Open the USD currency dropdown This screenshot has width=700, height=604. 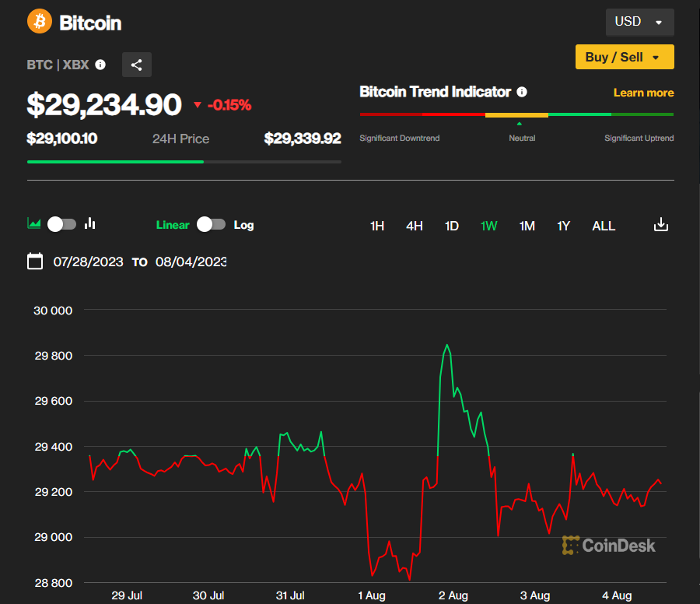(639, 22)
